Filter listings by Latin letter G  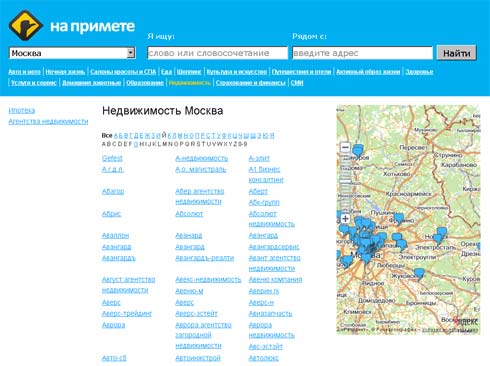[x=136, y=144]
